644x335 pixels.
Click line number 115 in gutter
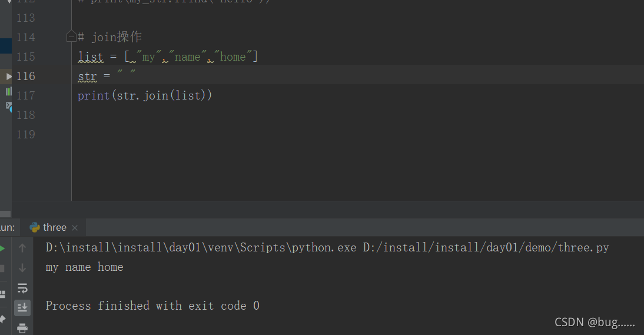[x=26, y=57]
